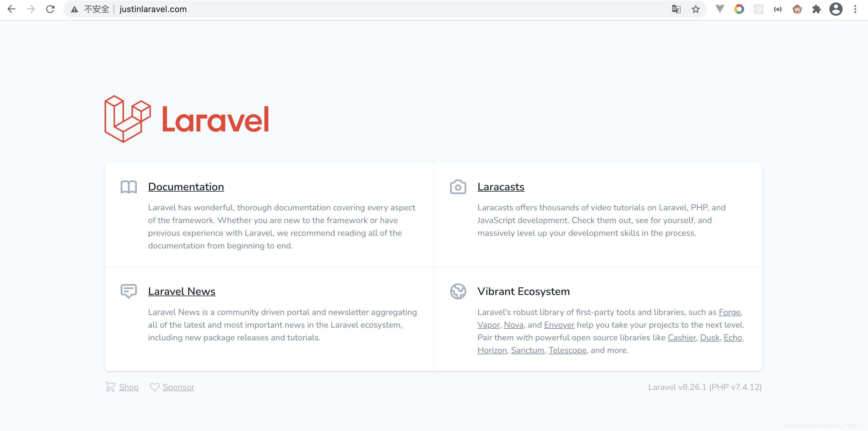Click the address bar URL justinlaravel.com
Image resolution: width=868 pixels, height=431 pixels.
click(153, 9)
